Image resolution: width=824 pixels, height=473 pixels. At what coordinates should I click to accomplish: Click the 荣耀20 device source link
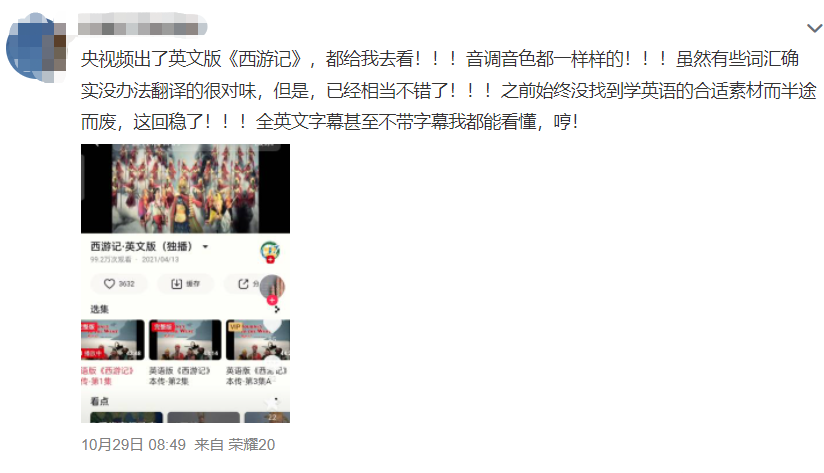pos(251,445)
